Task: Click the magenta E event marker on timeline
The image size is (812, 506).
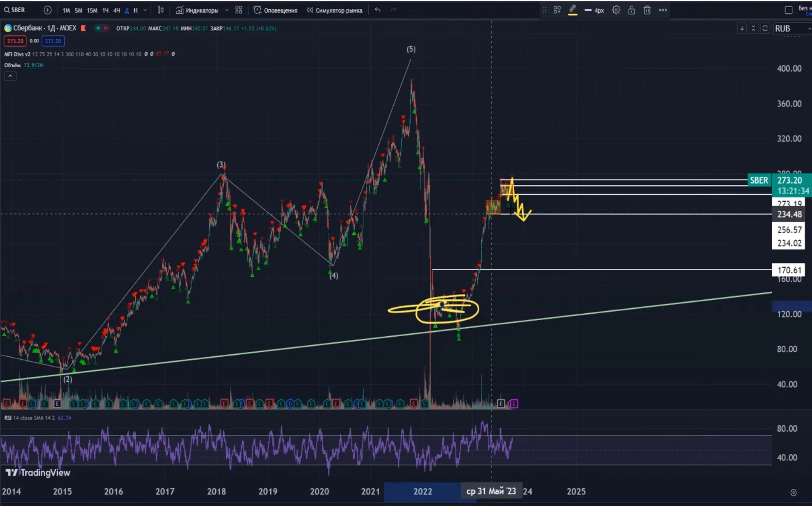Action: pyautogui.click(x=514, y=403)
